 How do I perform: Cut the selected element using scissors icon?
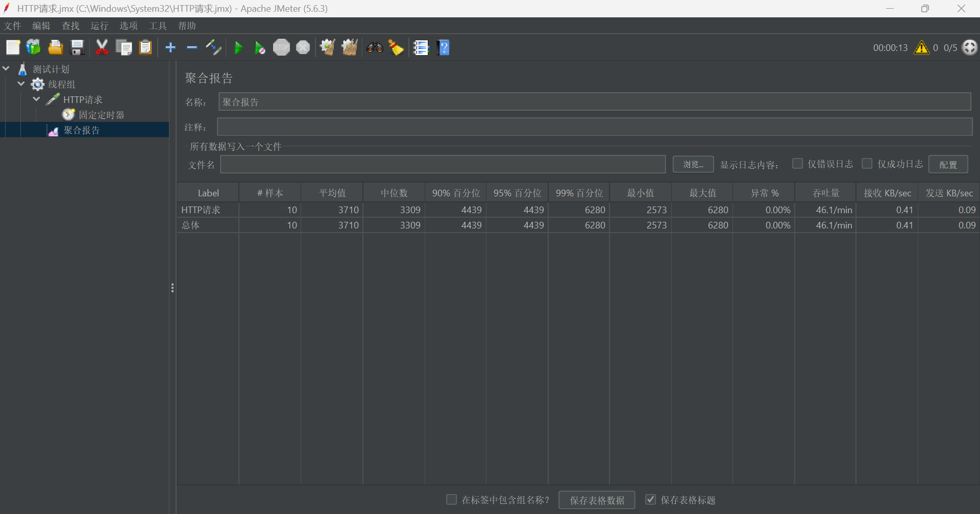(x=102, y=47)
